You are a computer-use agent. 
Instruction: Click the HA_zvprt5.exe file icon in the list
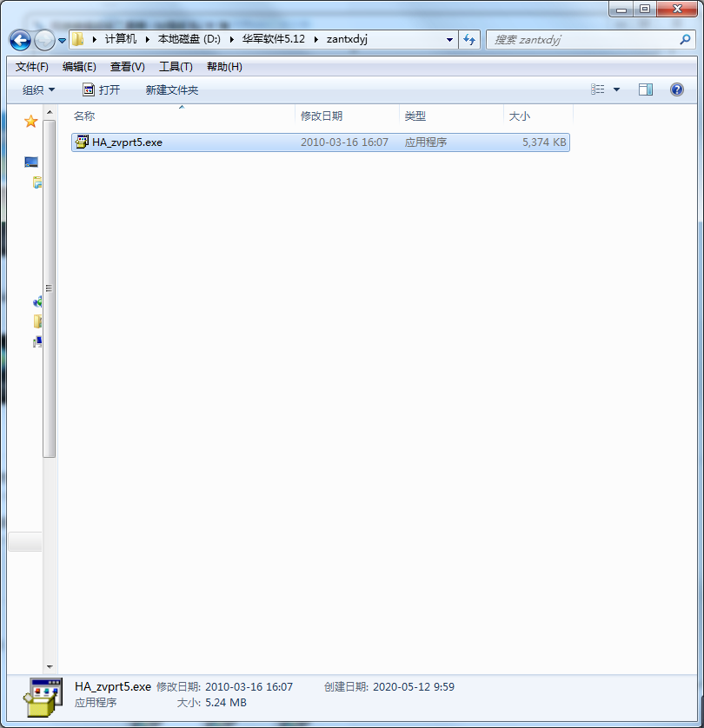[82, 142]
